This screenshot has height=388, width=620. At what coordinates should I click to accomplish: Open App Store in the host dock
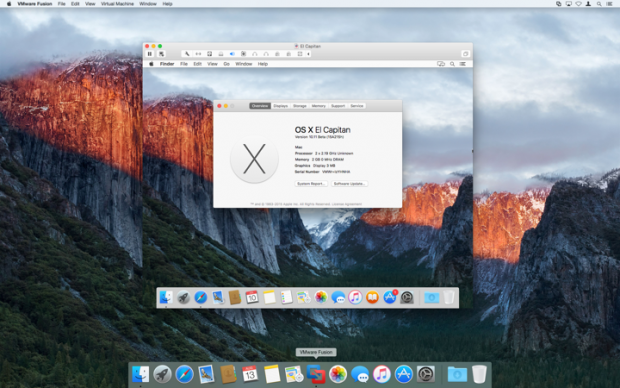pyautogui.click(x=403, y=374)
